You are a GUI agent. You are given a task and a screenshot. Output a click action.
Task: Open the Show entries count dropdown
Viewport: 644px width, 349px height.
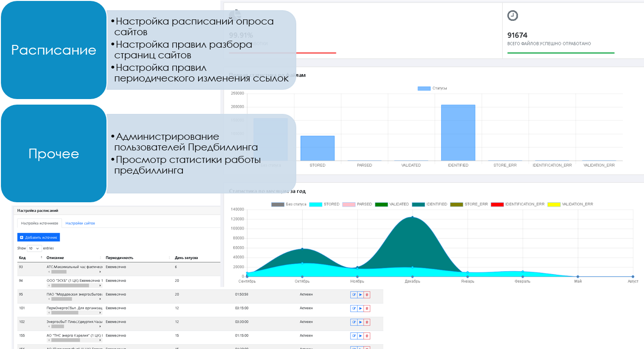pyautogui.click(x=34, y=248)
